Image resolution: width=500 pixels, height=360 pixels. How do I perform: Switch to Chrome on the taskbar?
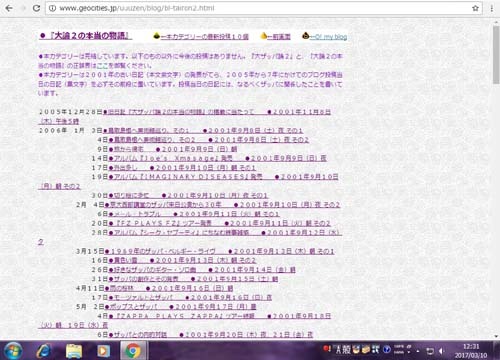pyautogui.click(x=133, y=351)
